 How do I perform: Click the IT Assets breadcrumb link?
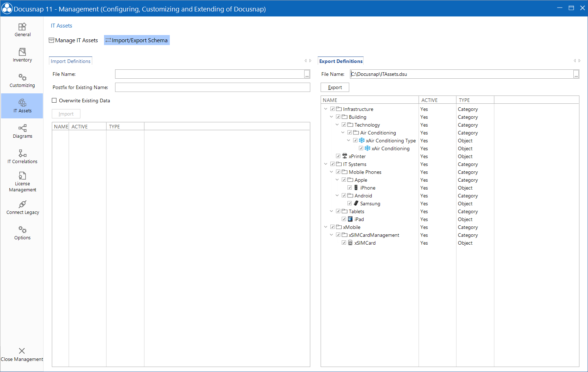[x=61, y=25]
